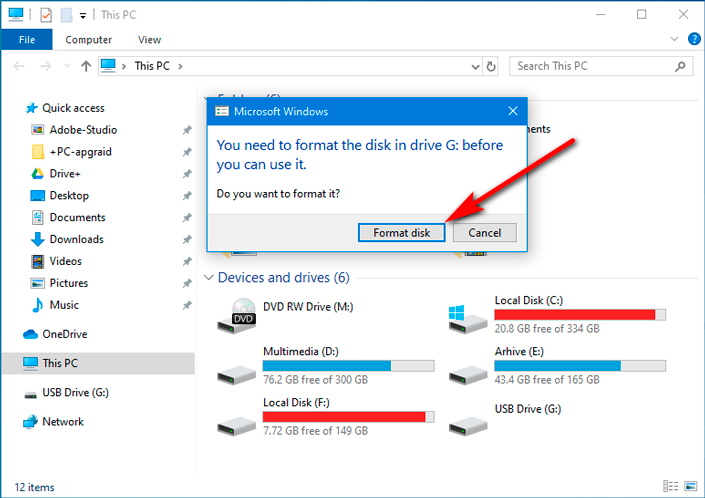705x498 pixels.
Task: Cancel the format disk dialog
Action: 484,232
